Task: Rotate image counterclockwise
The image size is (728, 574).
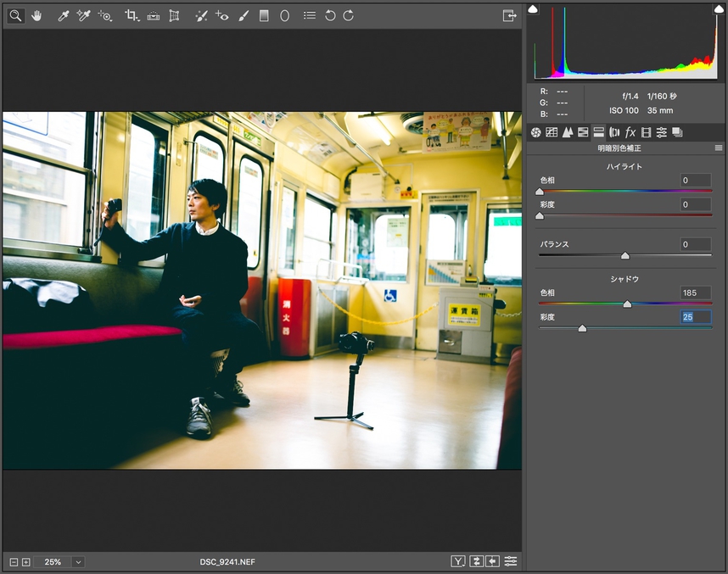Action: click(330, 15)
